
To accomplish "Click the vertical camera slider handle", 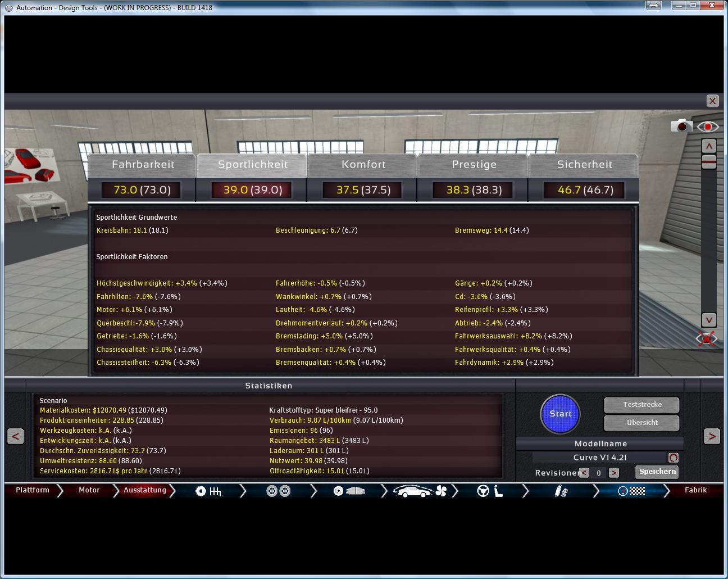I will point(709,162).
